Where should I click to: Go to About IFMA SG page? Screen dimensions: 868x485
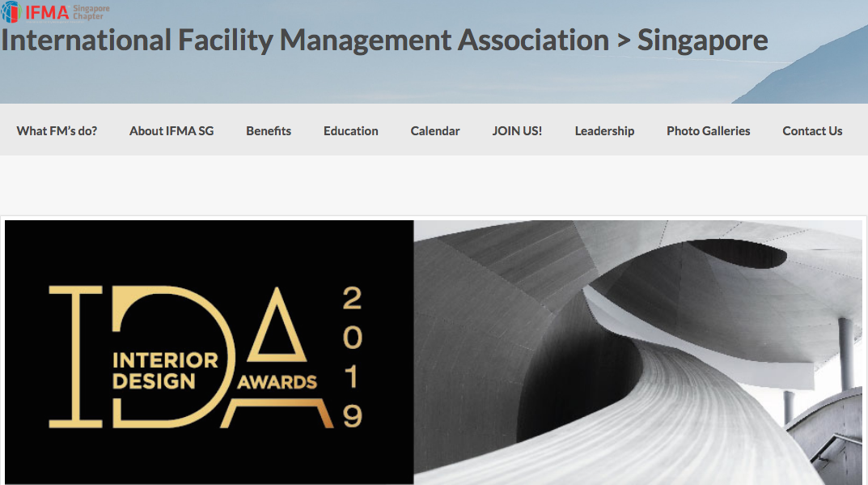pyautogui.click(x=171, y=131)
